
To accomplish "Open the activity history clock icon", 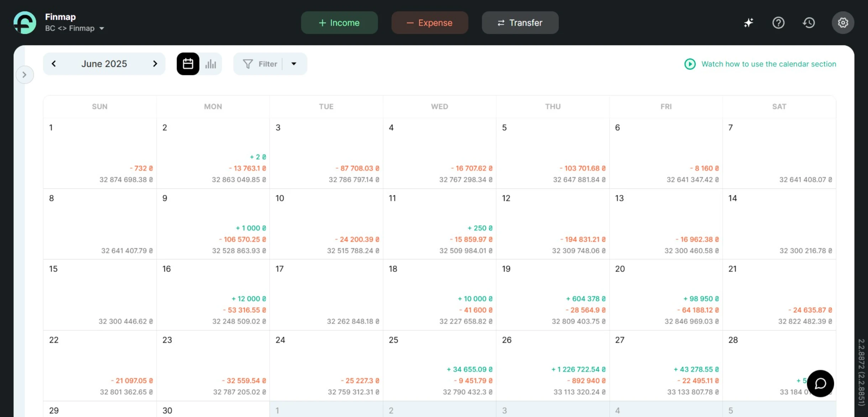I will [x=809, y=22].
